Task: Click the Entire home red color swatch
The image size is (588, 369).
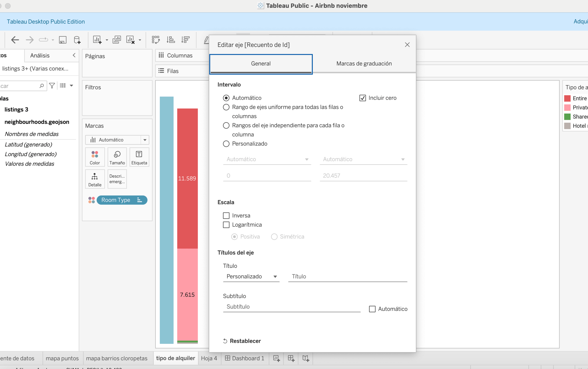Action: pos(567,98)
